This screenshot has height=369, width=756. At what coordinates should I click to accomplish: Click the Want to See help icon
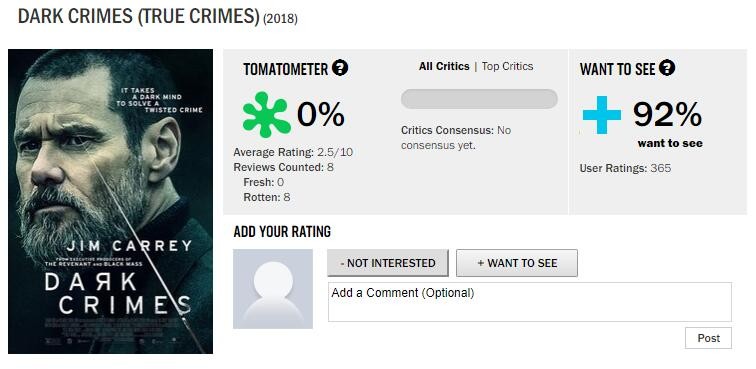tap(667, 68)
